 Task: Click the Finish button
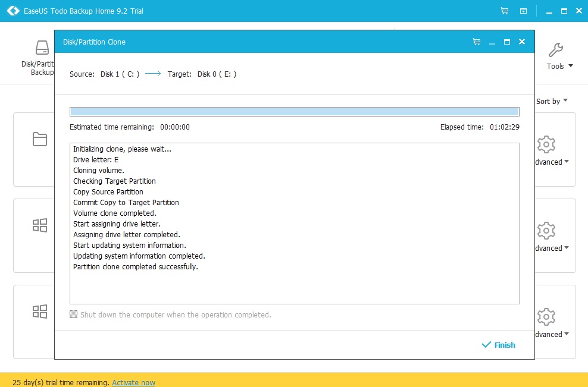tap(498, 345)
